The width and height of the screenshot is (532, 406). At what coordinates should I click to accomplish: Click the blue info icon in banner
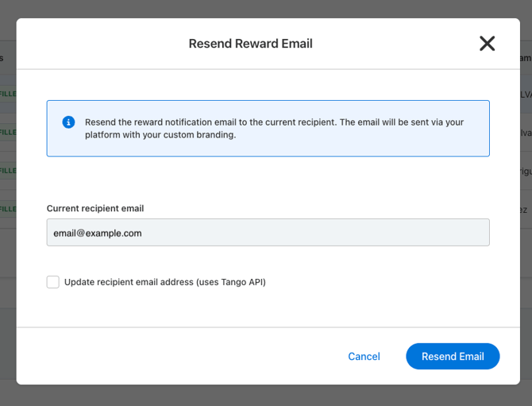[x=68, y=122]
